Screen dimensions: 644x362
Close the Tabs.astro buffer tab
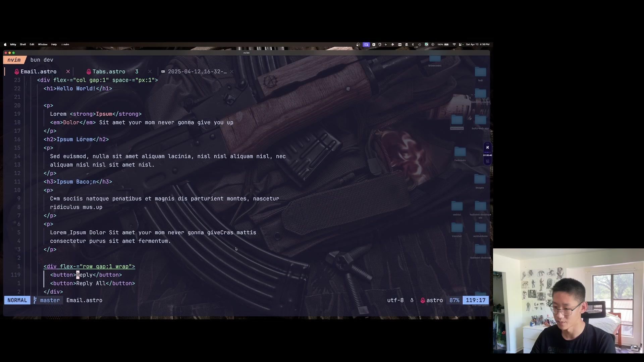coord(150,71)
